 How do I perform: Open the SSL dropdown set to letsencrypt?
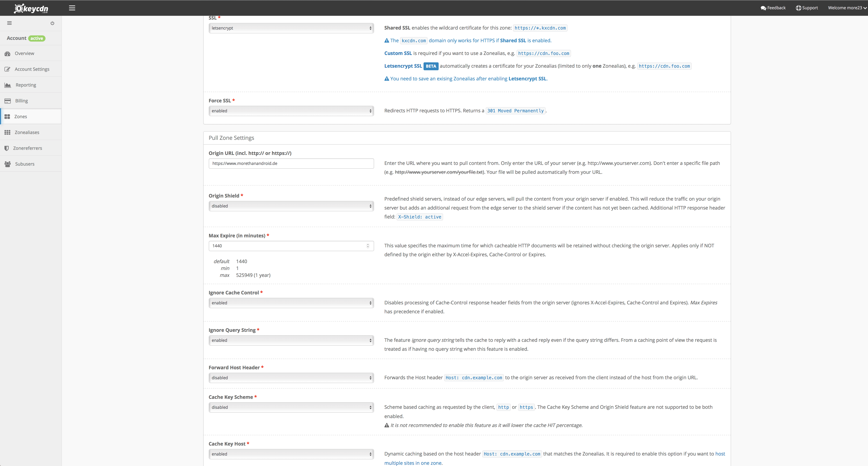(291, 28)
